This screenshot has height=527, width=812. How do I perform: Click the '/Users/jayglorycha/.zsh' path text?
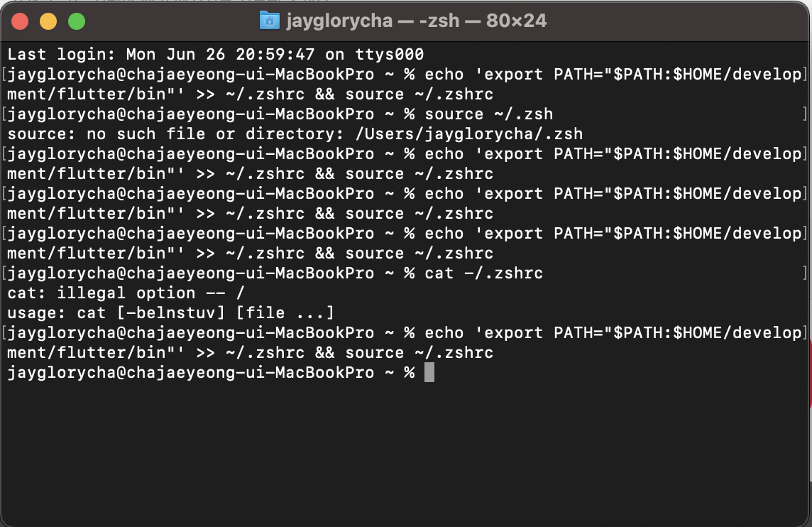pos(469,134)
